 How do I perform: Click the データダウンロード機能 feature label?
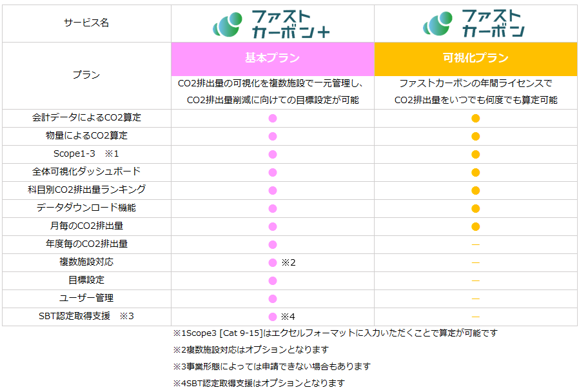click(x=86, y=208)
